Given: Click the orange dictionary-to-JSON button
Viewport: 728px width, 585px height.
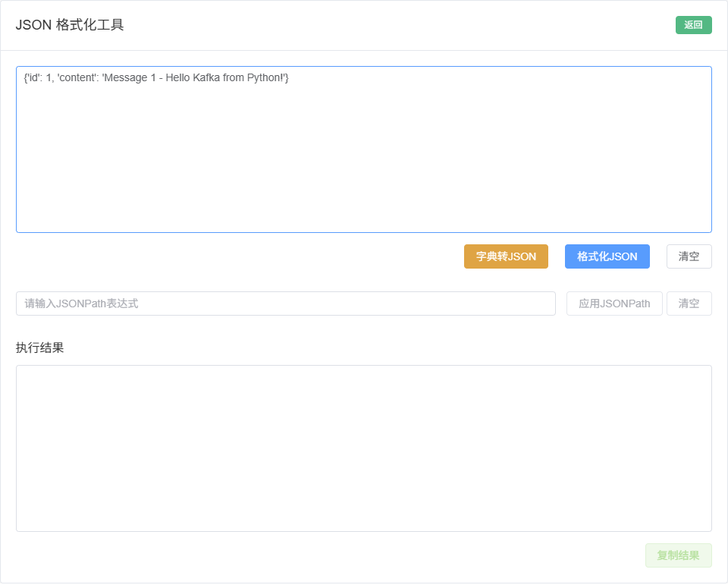Looking at the screenshot, I should [506, 256].
